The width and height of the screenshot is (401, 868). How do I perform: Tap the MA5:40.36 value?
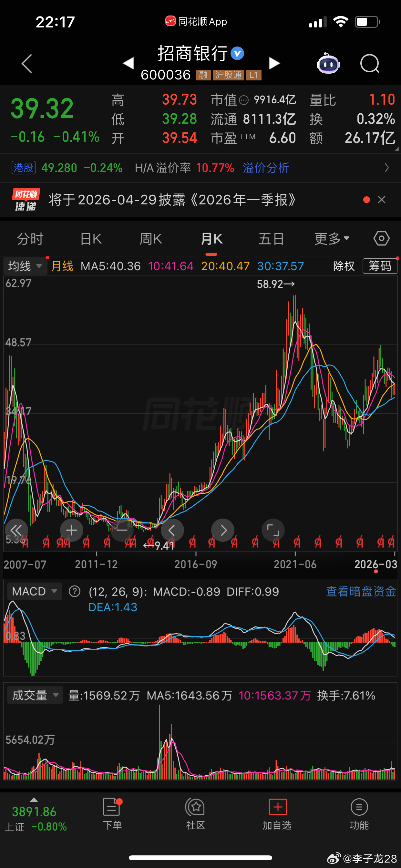[x=110, y=266]
